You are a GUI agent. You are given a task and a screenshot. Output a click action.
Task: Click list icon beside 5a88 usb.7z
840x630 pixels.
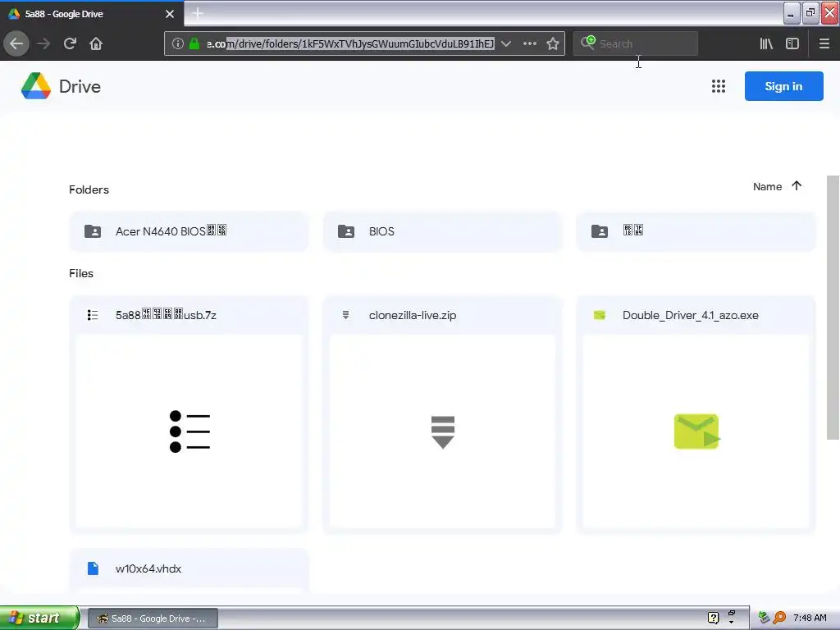93,315
